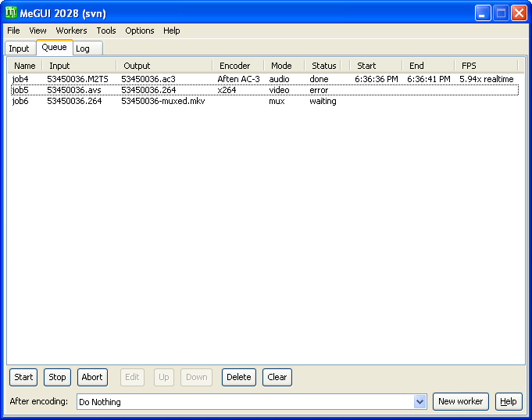Select the Queue tab
The height and width of the screenshot is (420, 532).
(x=54, y=47)
